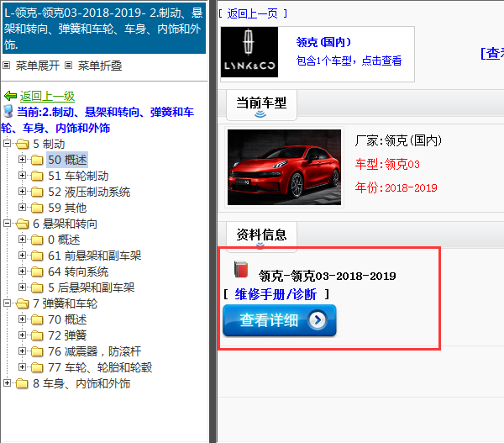Select the 50 概述 tree label

[67, 160]
